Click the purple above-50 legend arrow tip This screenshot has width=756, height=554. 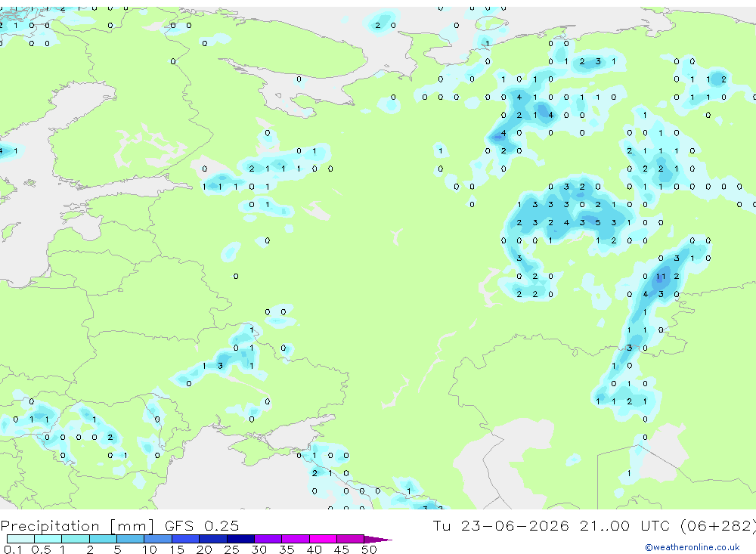378,540
